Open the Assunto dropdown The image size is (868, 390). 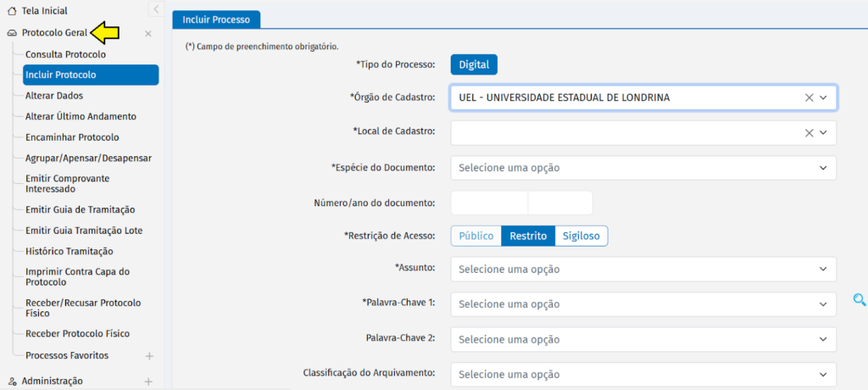pos(643,270)
